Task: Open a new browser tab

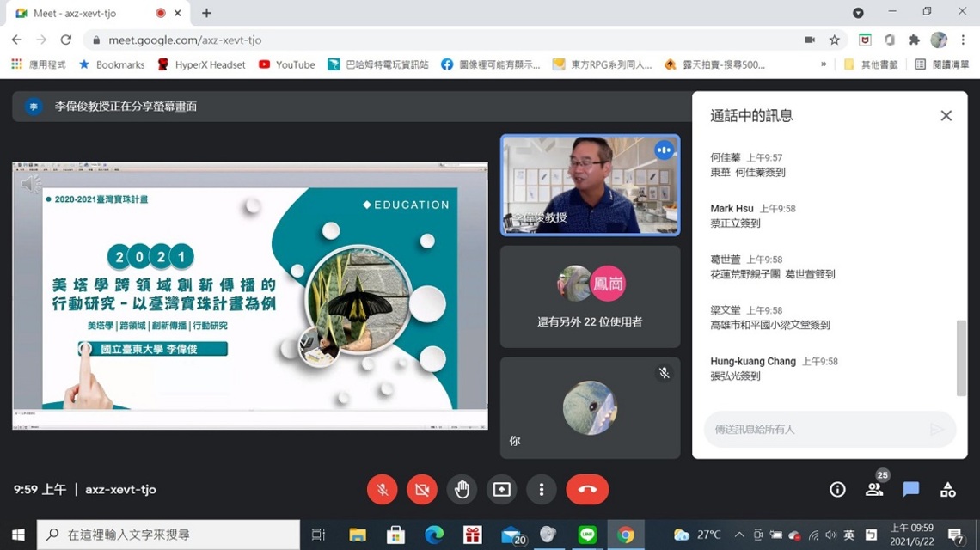Action: coord(206,13)
